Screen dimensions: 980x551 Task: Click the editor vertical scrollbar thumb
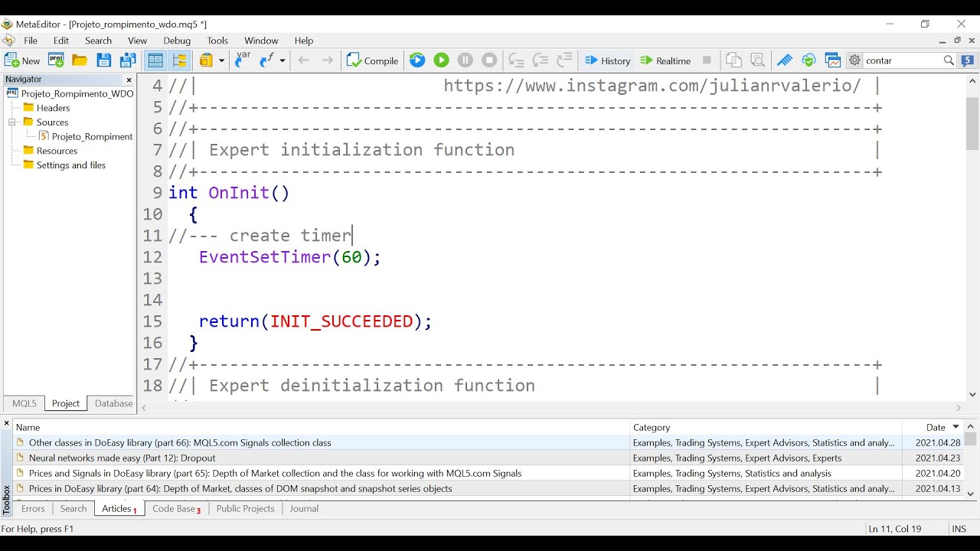tap(972, 124)
